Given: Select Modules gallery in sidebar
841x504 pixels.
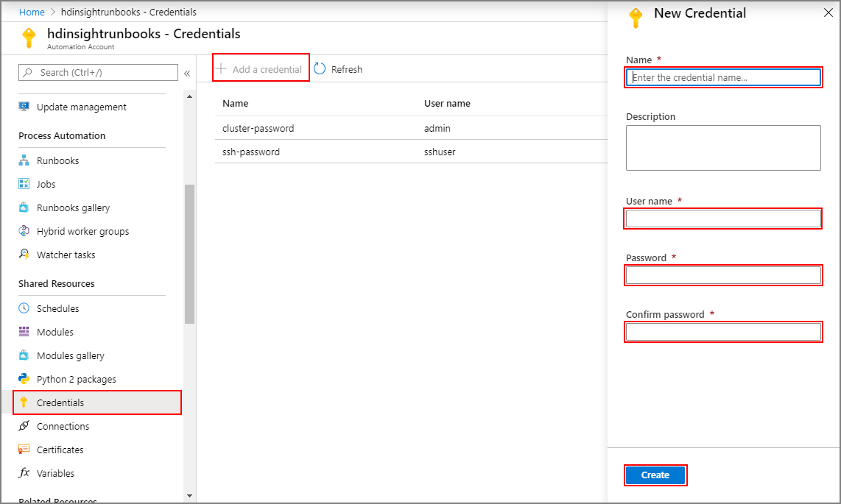Looking at the screenshot, I should [x=70, y=355].
